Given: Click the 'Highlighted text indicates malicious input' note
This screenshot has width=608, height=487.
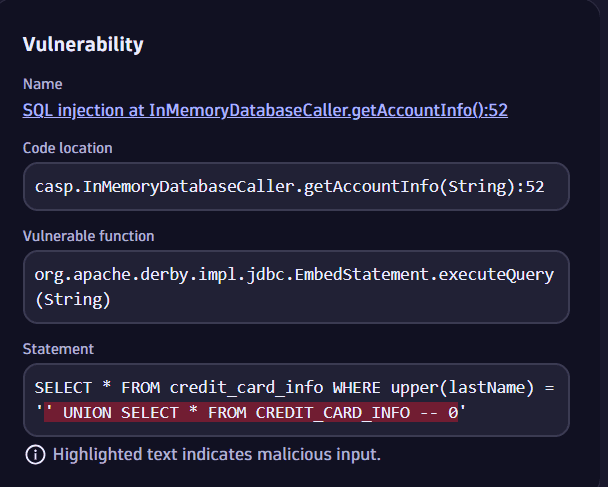Looking at the screenshot, I should [217, 455].
